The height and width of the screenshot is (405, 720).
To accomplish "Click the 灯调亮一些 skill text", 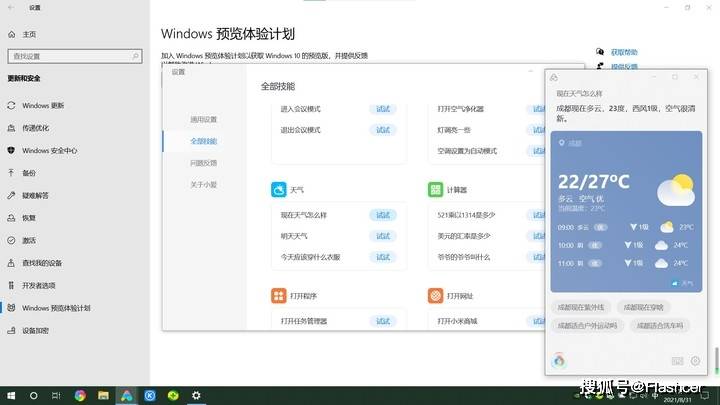I will [x=454, y=130].
